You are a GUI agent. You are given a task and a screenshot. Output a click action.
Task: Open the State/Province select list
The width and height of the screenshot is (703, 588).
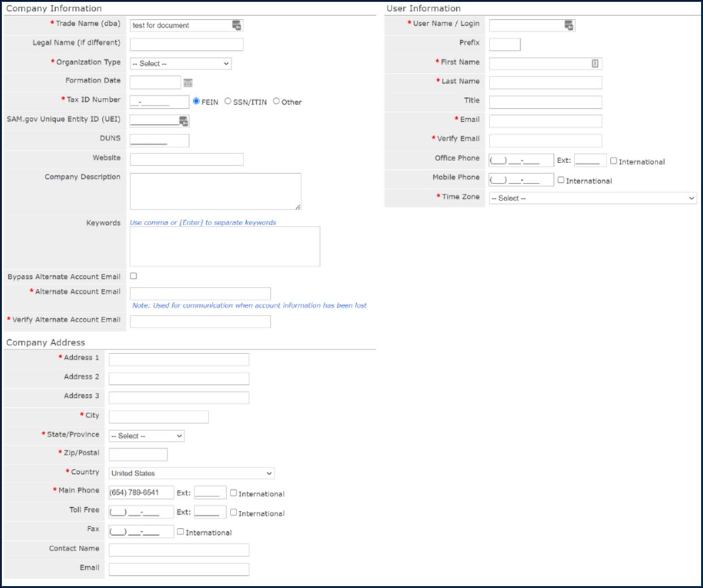(x=147, y=436)
